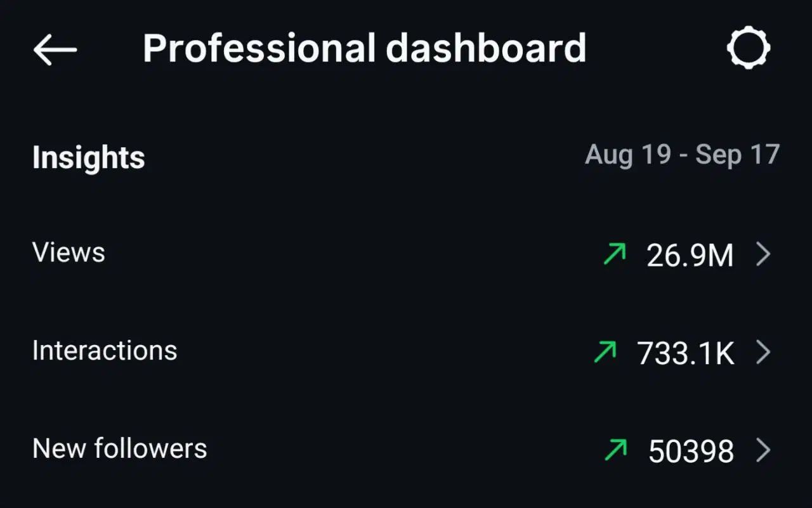Open the Views insights row
812x508 pixels.
(406, 254)
